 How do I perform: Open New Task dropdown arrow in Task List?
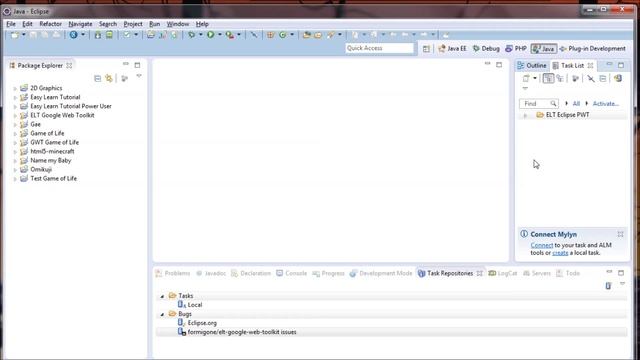[x=535, y=78]
